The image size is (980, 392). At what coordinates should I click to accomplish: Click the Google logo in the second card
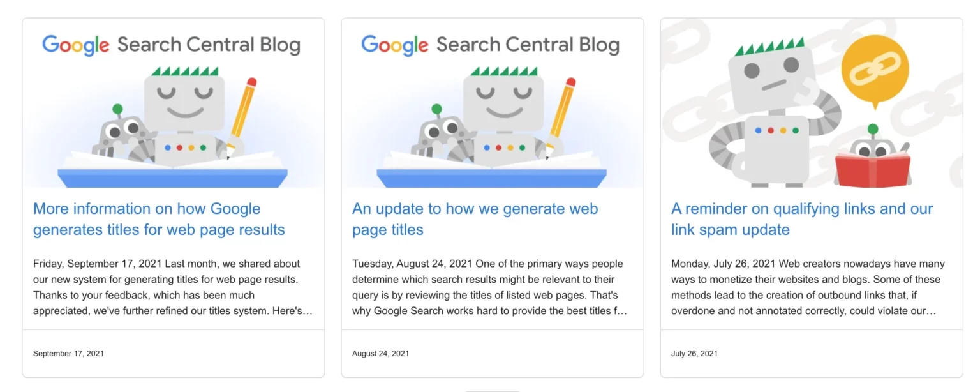tap(394, 44)
